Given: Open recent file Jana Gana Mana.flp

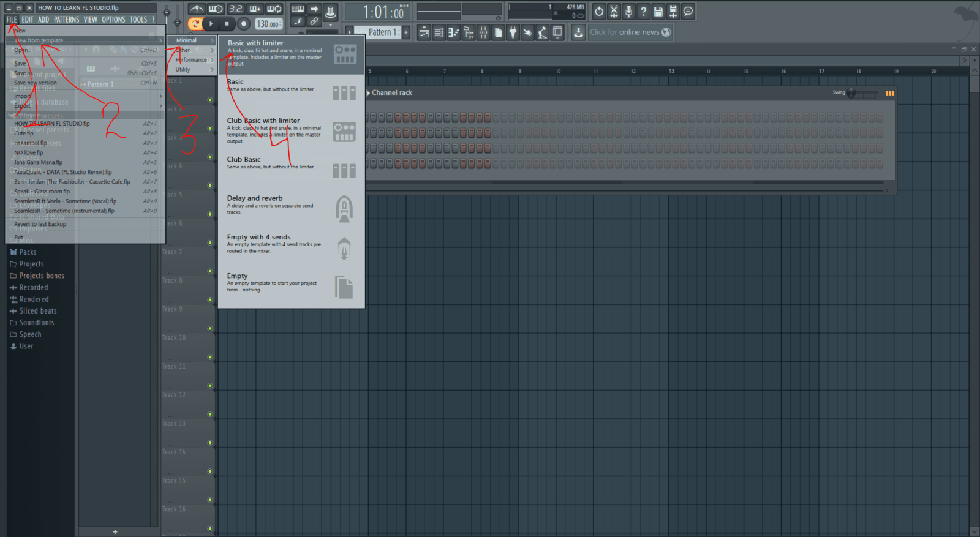Looking at the screenshot, I should point(86,163).
